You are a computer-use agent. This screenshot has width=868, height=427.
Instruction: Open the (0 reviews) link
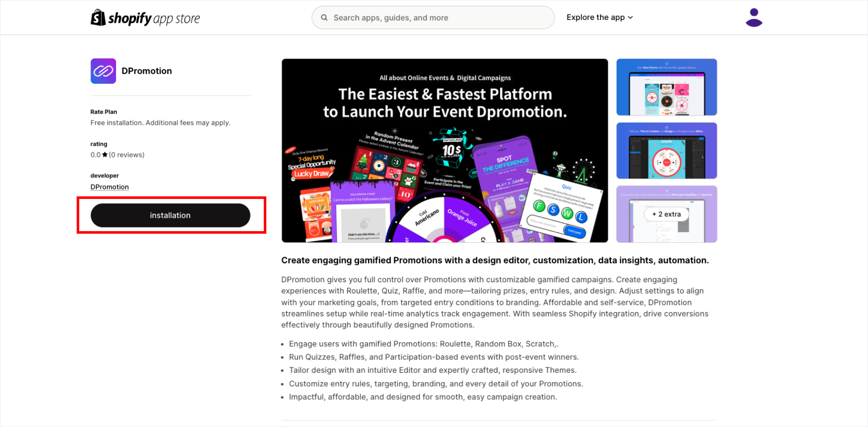click(x=127, y=154)
